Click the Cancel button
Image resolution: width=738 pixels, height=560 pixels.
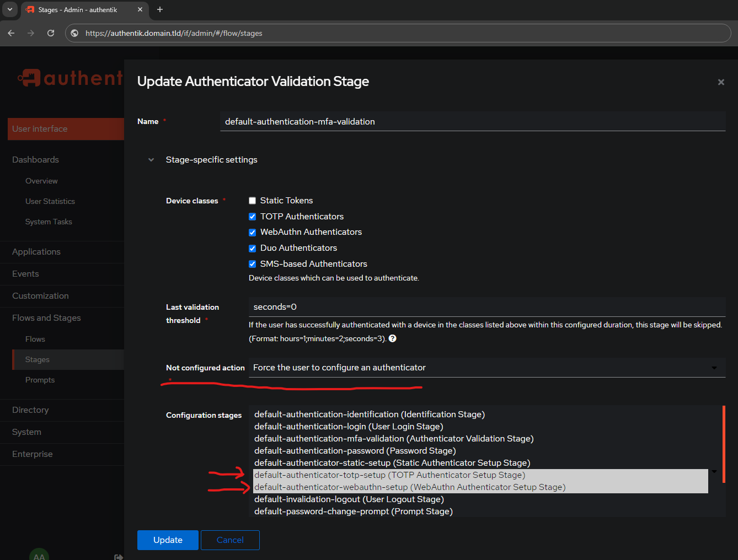pos(230,540)
